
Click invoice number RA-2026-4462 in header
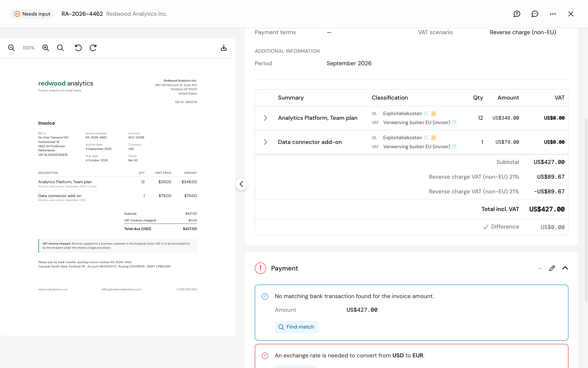(x=82, y=14)
